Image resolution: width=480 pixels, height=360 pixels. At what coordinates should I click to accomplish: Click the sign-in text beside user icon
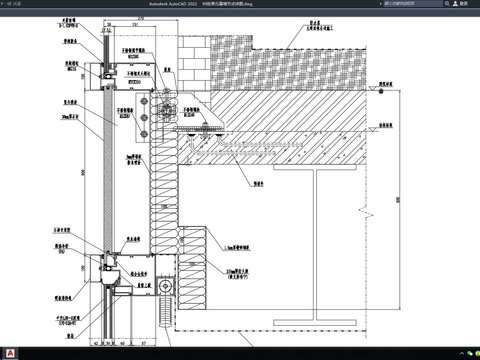click(x=464, y=4)
